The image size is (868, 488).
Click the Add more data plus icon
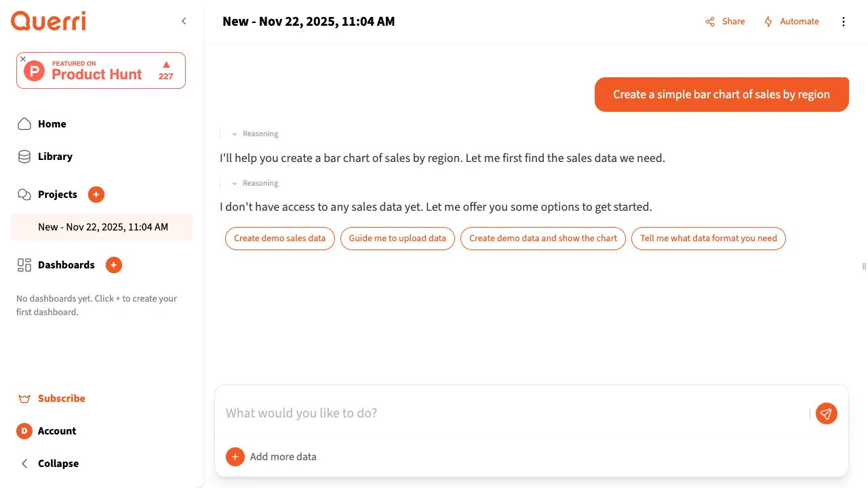coord(235,457)
